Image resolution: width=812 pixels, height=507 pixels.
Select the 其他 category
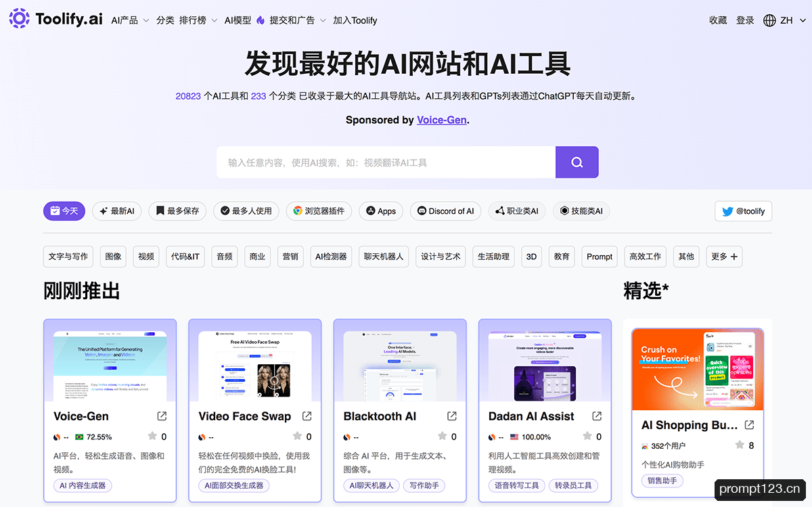(x=686, y=257)
